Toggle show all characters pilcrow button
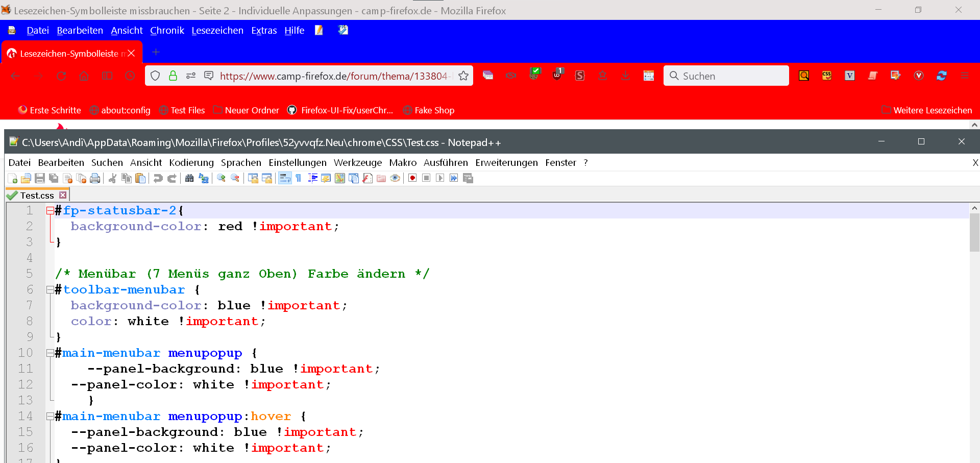The height and width of the screenshot is (463, 980). point(299,178)
